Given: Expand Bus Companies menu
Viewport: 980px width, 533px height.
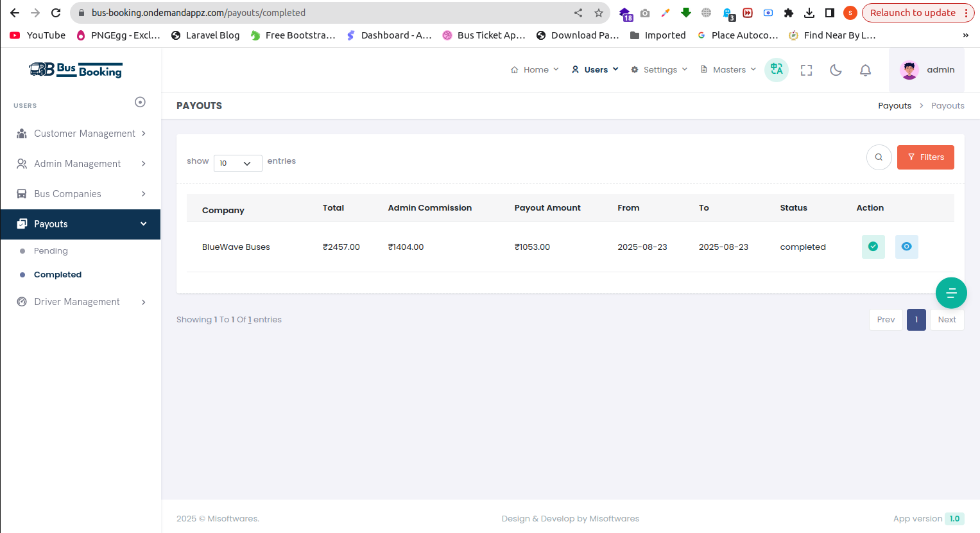Looking at the screenshot, I should [x=80, y=194].
